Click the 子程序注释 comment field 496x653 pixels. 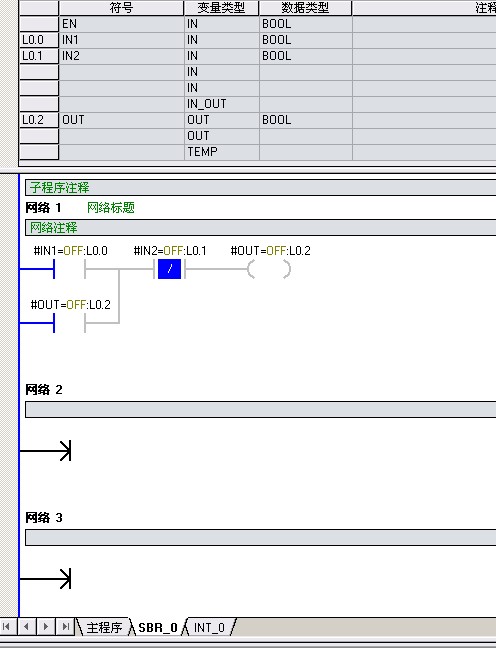click(x=260, y=187)
